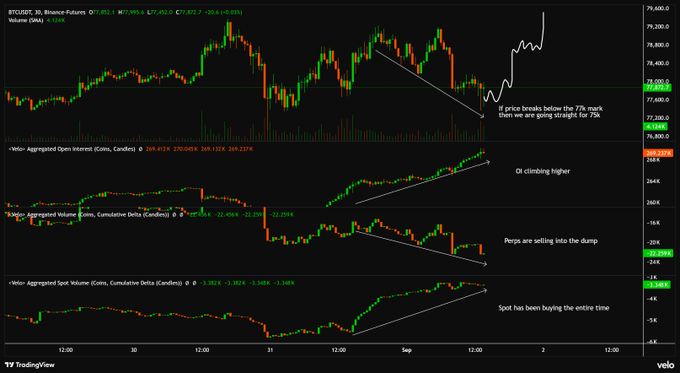
Task: Click the low value L77,452.0
Action: tap(160, 12)
